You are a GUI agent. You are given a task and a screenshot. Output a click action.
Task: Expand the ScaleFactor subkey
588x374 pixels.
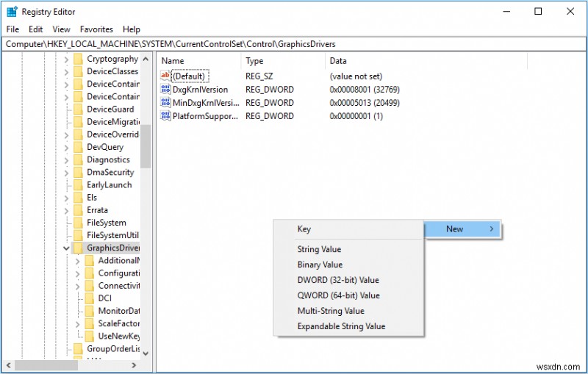[78, 324]
